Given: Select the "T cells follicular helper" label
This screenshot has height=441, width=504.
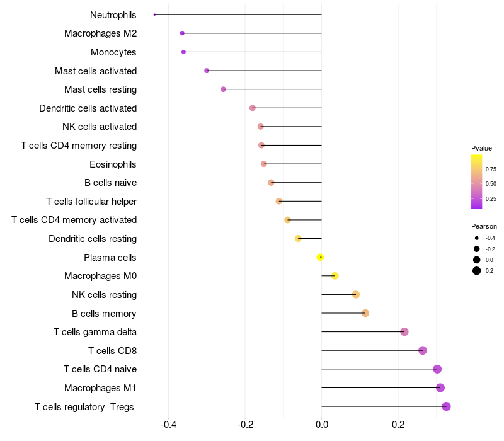Looking at the screenshot, I should [91, 202].
